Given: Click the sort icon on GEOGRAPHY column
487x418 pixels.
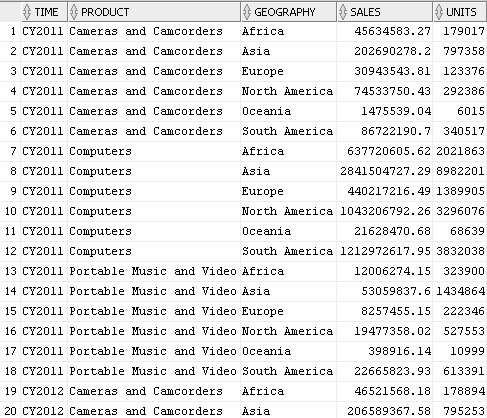Looking at the screenshot, I should (x=247, y=12).
